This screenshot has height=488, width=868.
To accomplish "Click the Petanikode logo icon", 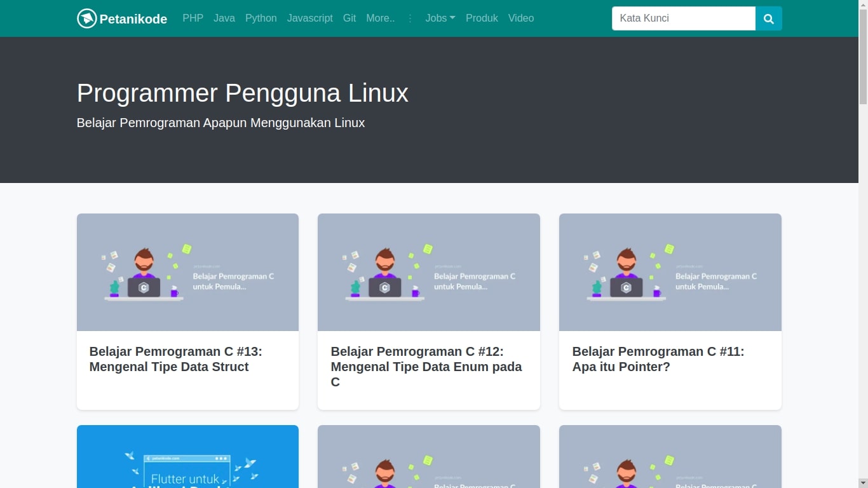I will pyautogui.click(x=87, y=18).
